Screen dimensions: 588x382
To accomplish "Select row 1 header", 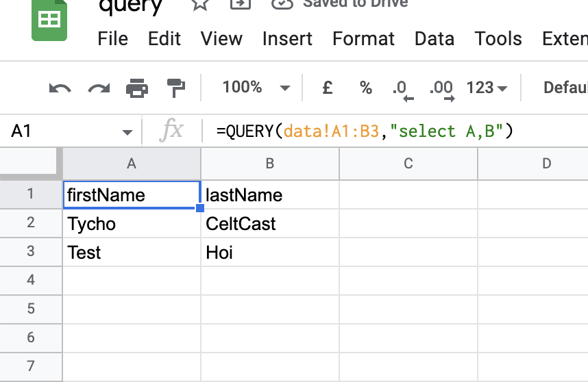I will [31, 194].
